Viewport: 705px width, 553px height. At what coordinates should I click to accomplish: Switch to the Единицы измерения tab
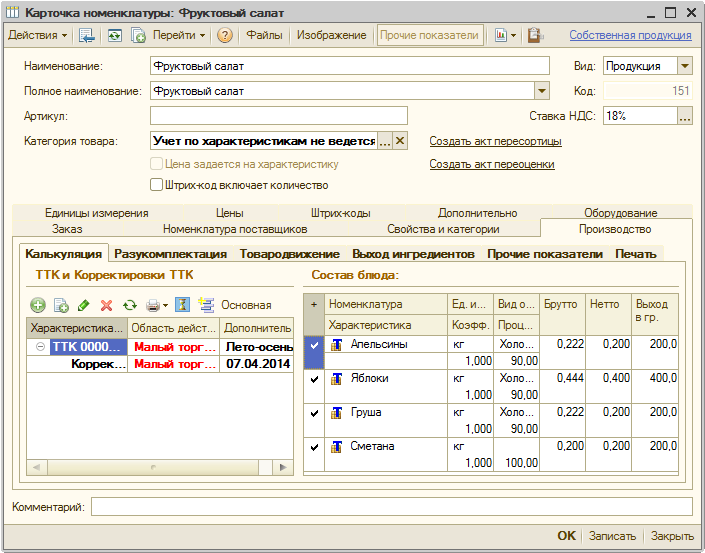pos(97,213)
